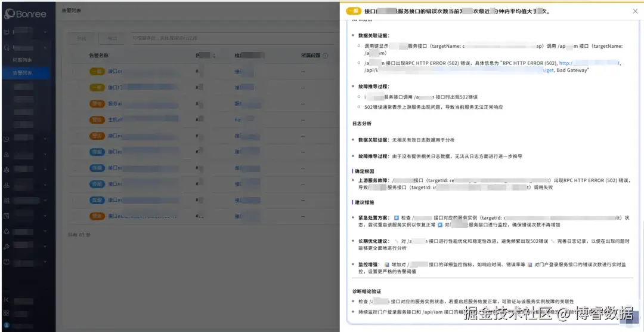Click the 所属问题 column header
The height and width of the screenshot is (332, 644).
pyautogui.click(x=311, y=56)
